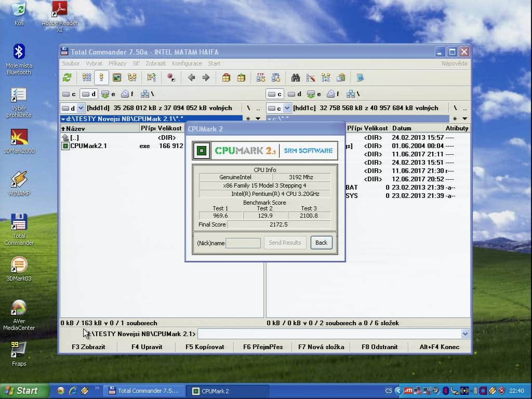This screenshot has width=532, height=399.
Task: Switch right panel to drive d
Action: click(295, 94)
